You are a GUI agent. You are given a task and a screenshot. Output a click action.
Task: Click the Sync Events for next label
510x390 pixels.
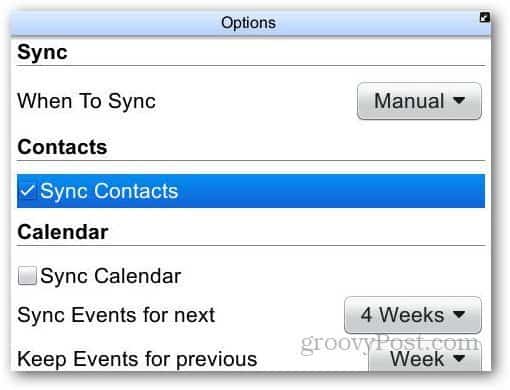[116, 315]
